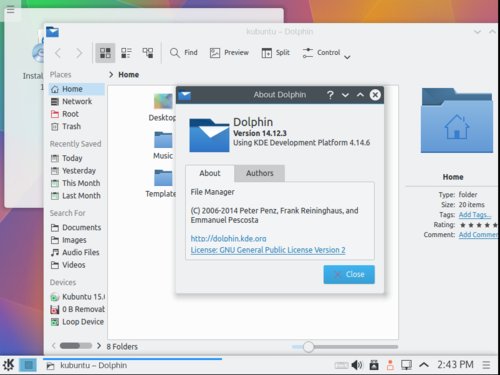Search for Audio Files in sidebar
Image resolution: width=500 pixels, height=375 pixels.
pyautogui.click(x=77, y=252)
